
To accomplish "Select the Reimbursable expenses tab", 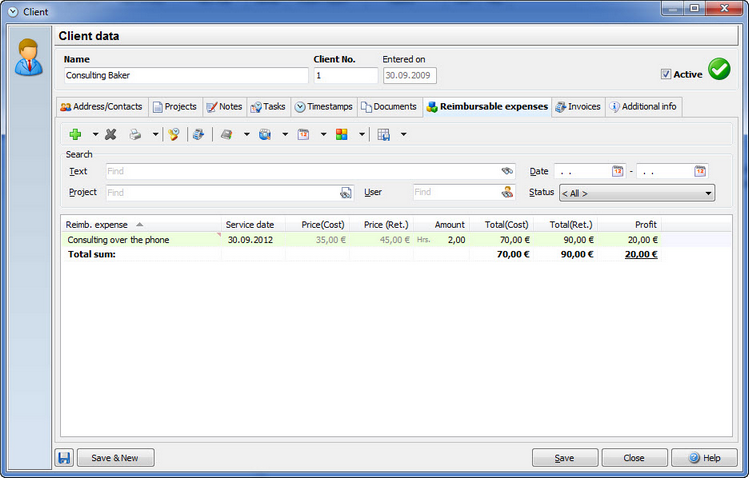I will (x=487, y=107).
